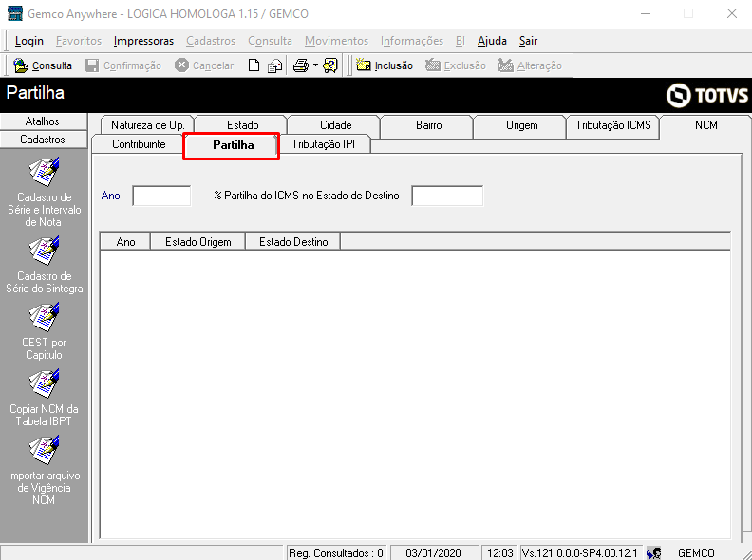
Task: Open the Favoritos menu
Action: click(79, 41)
